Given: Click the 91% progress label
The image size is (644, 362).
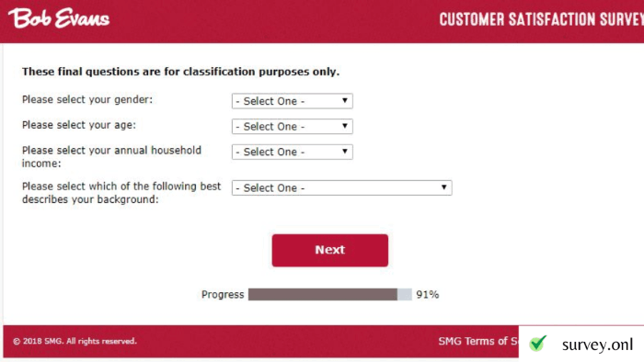Looking at the screenshot, I should [427, 294].
